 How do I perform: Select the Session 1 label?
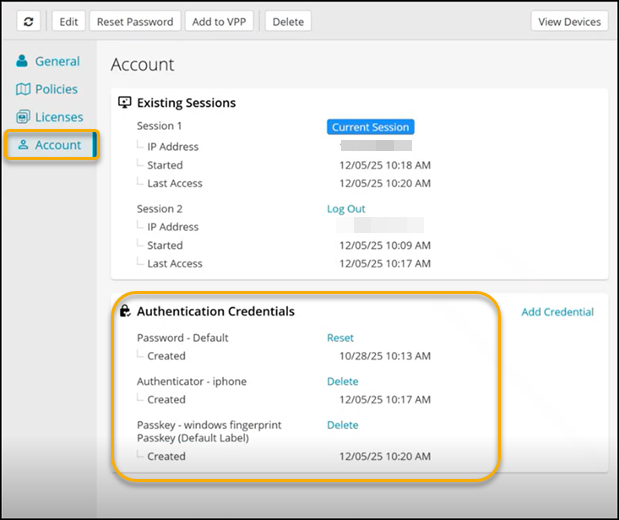(159, 127)
